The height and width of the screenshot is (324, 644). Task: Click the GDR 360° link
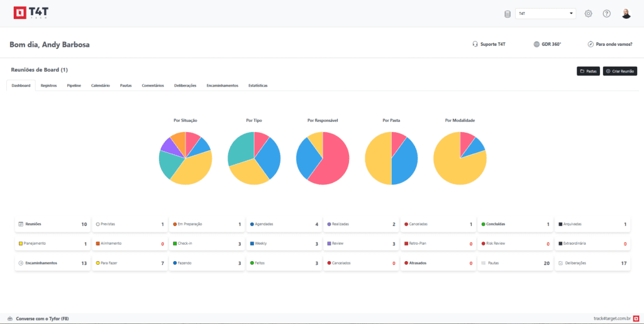(547, 44)
